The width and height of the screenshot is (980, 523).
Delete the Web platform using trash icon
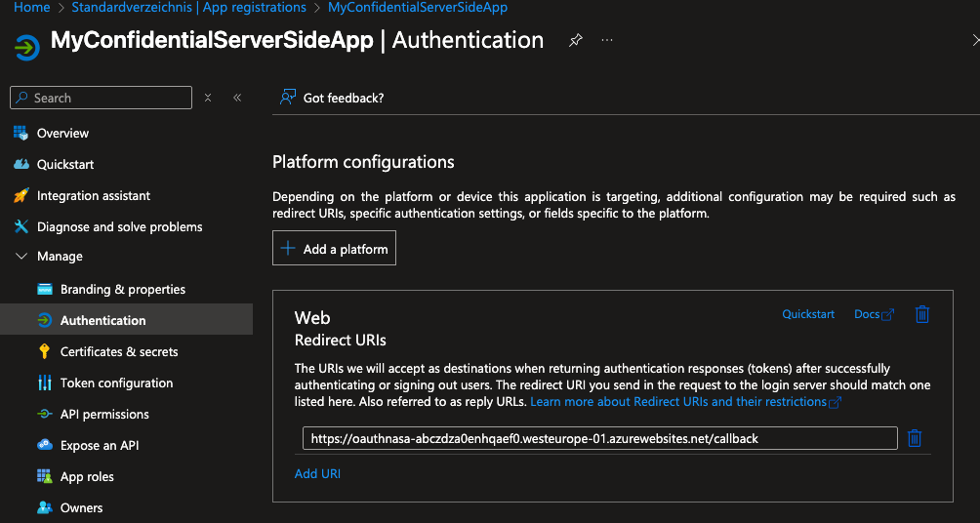pyautogui.click(x=921, y=314)
